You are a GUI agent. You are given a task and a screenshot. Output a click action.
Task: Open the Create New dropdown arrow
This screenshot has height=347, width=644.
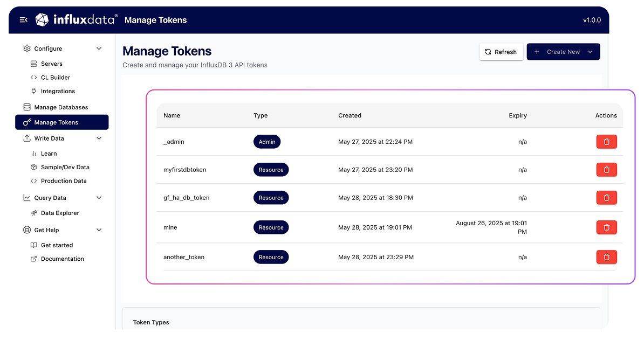point(590,52)
